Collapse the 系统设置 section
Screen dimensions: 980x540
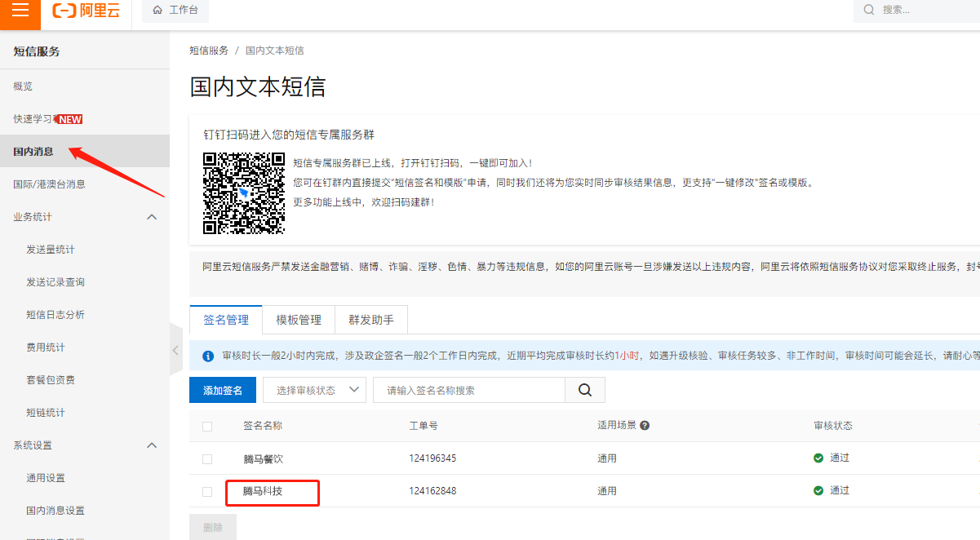[152, 445]
